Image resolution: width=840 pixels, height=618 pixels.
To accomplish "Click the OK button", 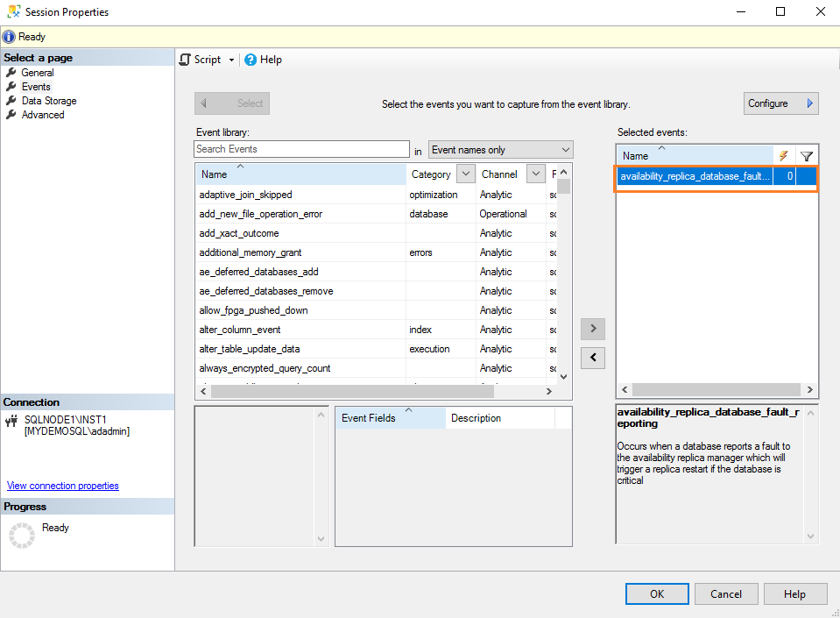I will point(657,593).
